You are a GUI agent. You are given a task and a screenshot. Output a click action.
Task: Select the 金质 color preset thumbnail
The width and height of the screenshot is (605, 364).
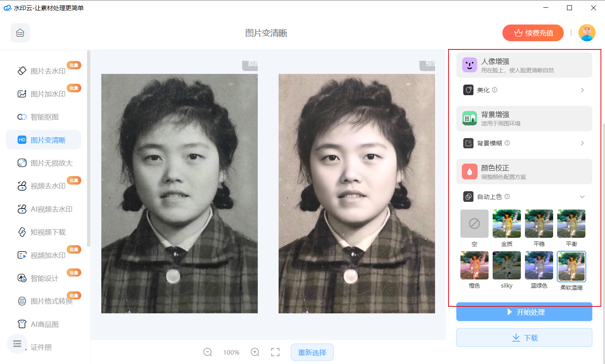pyautogui.click(x=507, y=223)
